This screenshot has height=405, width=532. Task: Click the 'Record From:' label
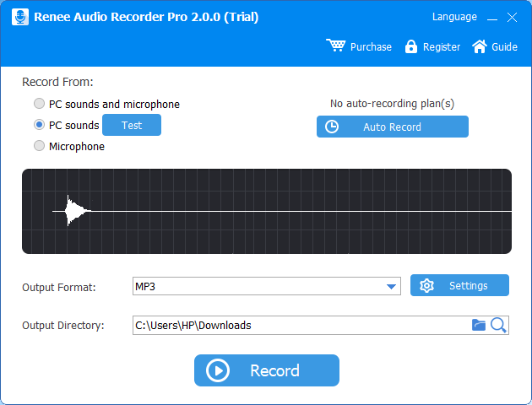click(57, 82)
